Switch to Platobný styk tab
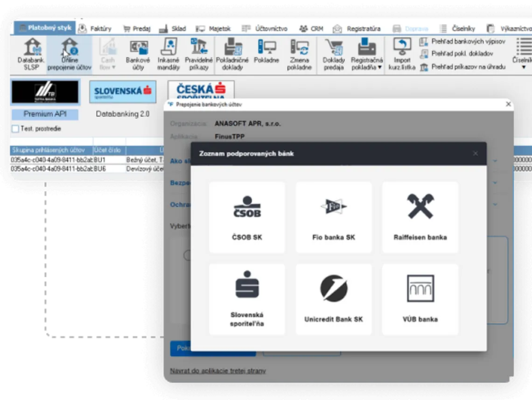Screen dimensions: 532x400 (x=45, y=28)
